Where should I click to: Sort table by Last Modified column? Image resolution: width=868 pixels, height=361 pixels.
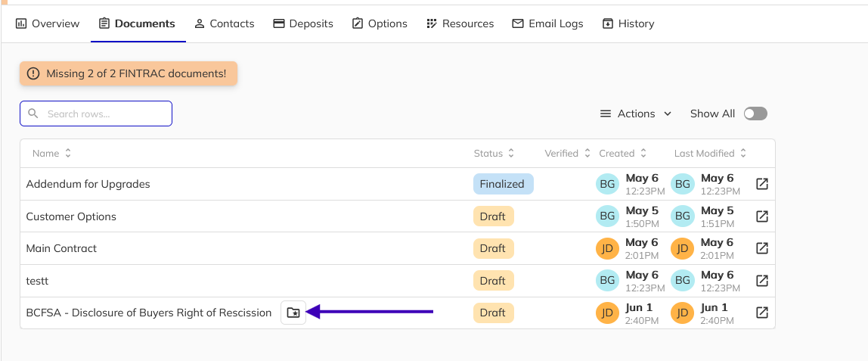point(710,154)
